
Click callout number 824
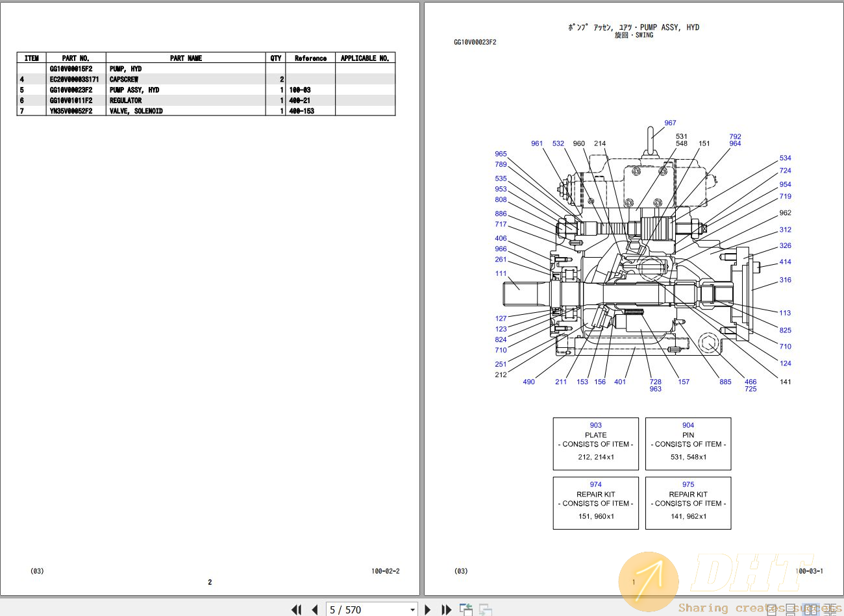[x=501, y=339]
